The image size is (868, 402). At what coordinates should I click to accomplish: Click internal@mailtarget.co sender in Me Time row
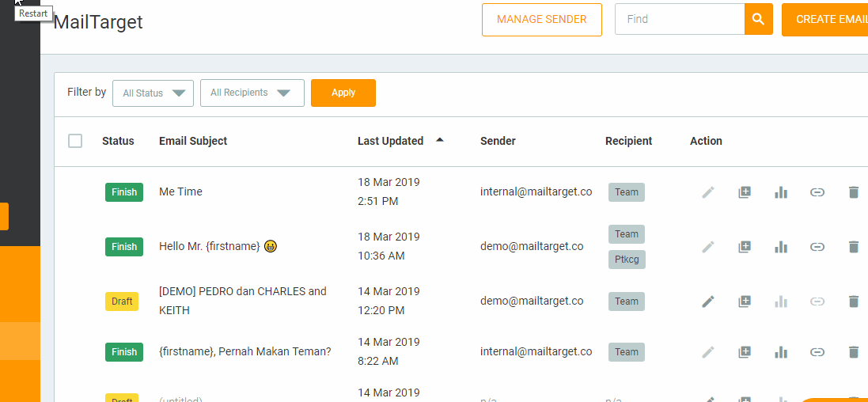click(x=536, y=192)
